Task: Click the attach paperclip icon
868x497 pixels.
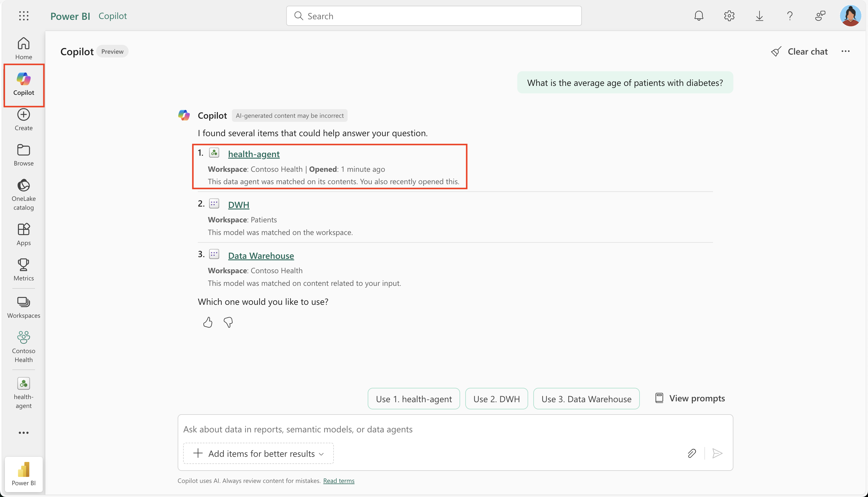Action: pos(691,453)
